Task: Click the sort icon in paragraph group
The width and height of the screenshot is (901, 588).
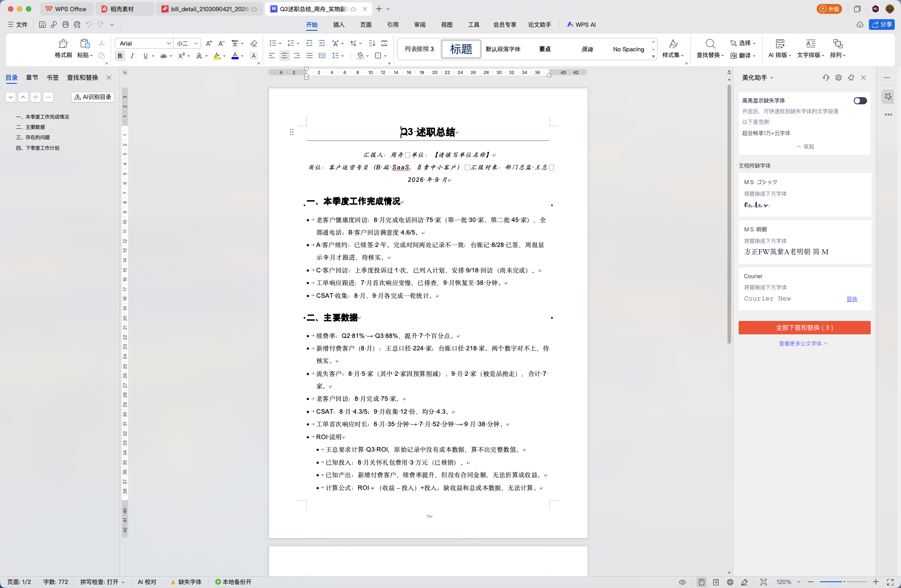Action: pos(372,43)
